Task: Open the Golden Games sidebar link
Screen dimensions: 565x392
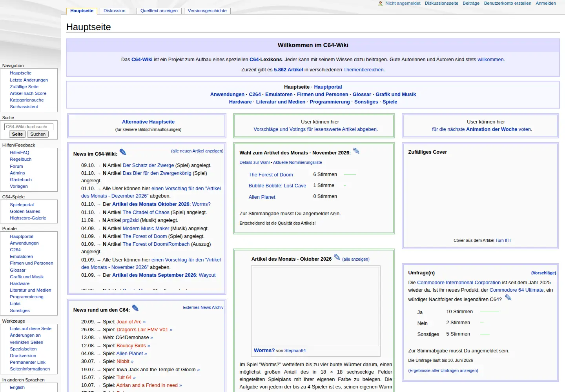Action: [x=25, y=211]
